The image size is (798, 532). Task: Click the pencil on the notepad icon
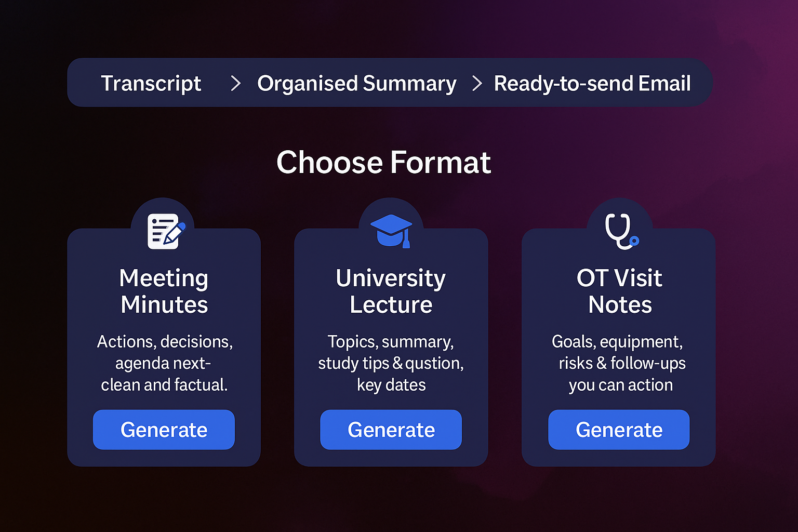click(175, 233)
